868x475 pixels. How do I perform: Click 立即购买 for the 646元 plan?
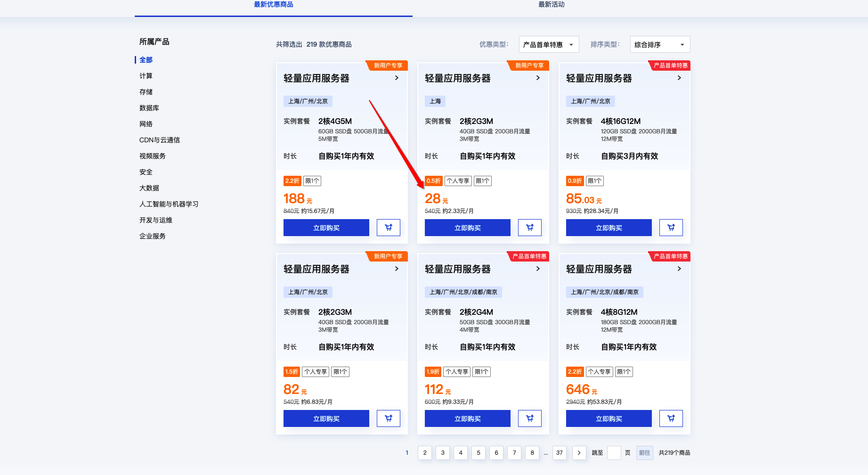click(609, 418)
